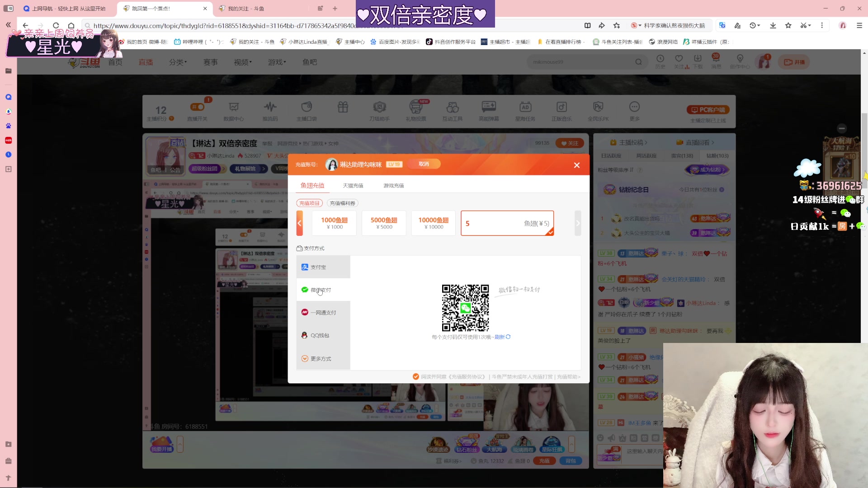Viewport: 868px width, 488px height.
Task: Expand the 主播投稿 section in right panel
Action: (628, 142)
